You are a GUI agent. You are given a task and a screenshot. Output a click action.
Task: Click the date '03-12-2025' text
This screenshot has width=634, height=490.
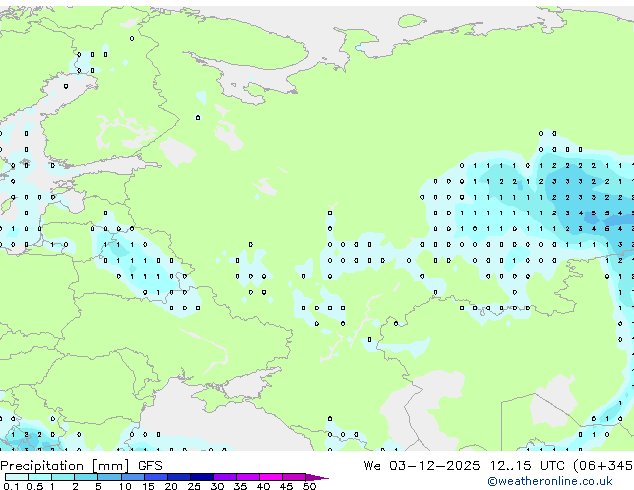point(435,466)
